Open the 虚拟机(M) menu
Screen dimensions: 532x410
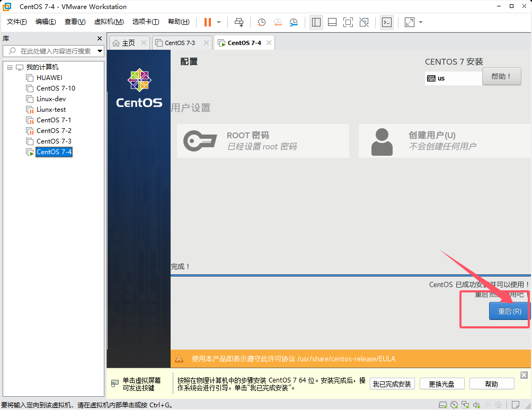pos(109,22)
